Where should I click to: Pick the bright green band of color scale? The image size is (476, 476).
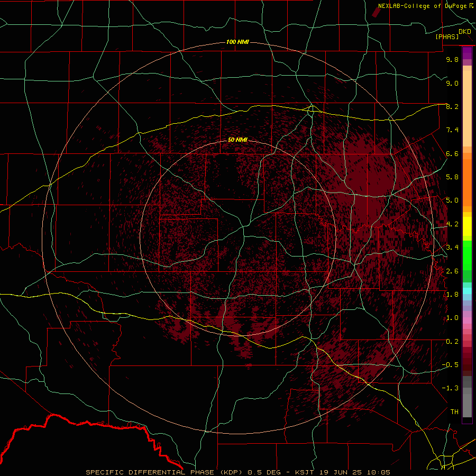pos(467,255)
